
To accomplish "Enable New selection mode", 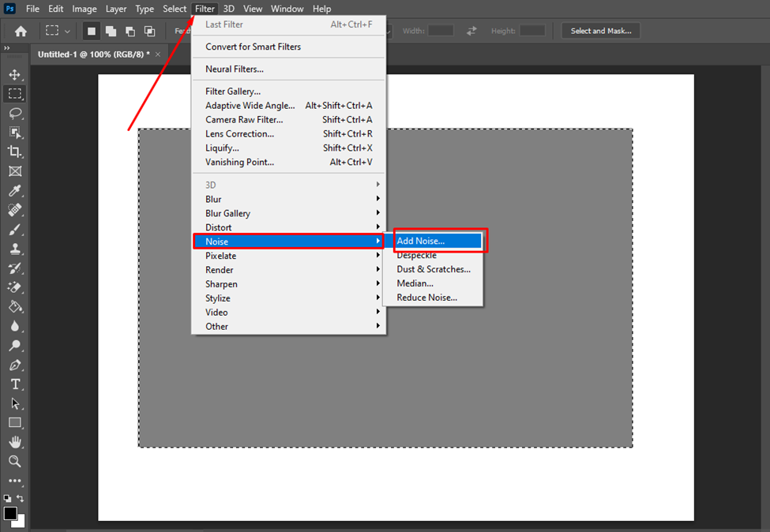I will pyautogui.click(x=92, y=31).
